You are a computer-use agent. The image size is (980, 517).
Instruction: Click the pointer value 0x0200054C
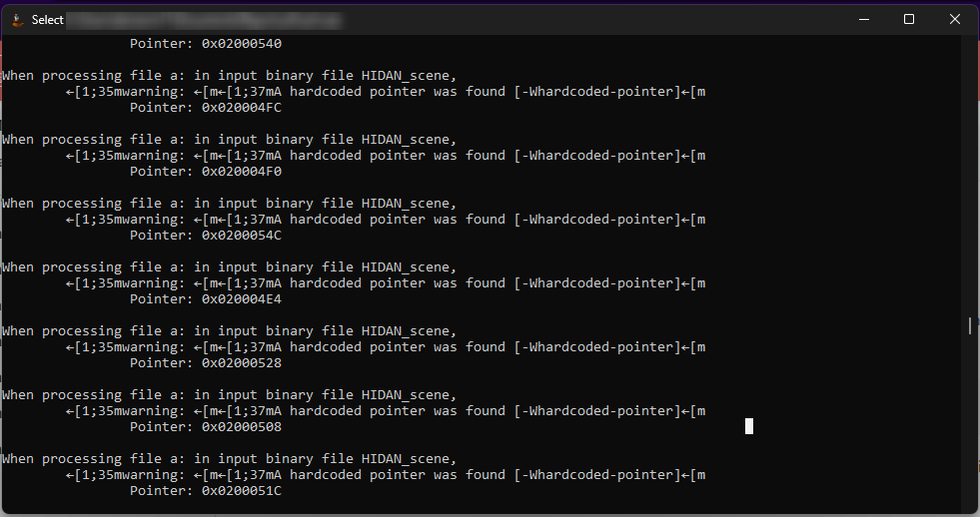point(242,236)
